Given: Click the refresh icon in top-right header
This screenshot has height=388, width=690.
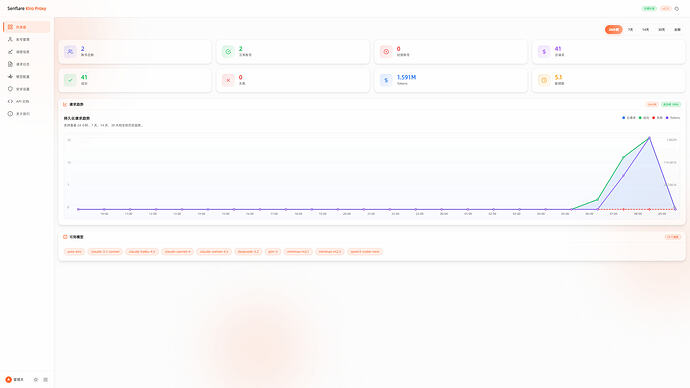Looking at the screenshot, I should 677,8.
